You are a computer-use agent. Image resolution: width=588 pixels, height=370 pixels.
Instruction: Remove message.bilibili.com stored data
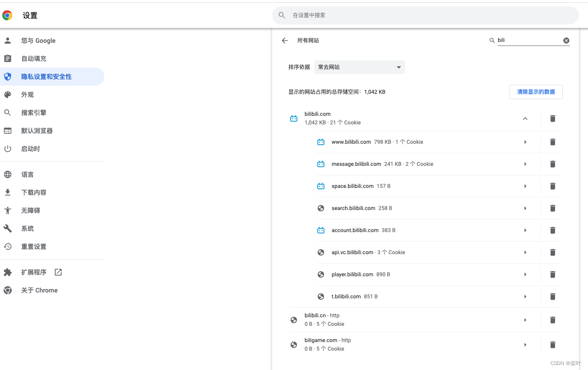552,164
